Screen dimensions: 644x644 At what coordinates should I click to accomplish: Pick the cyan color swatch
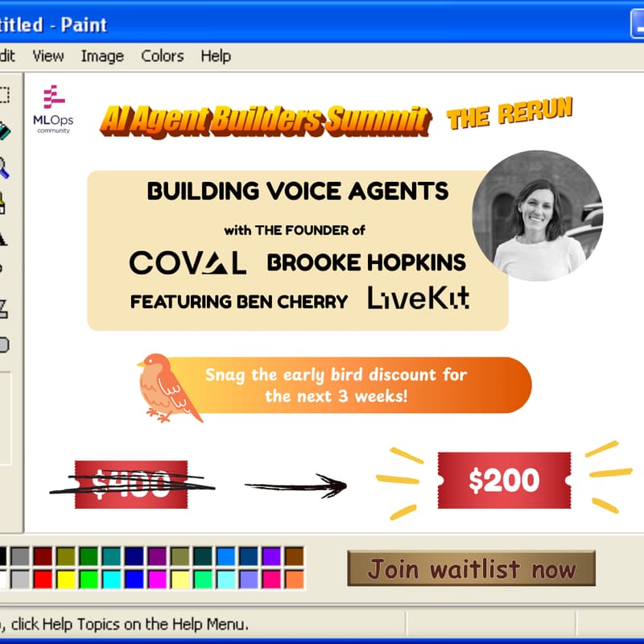point(111,579)
